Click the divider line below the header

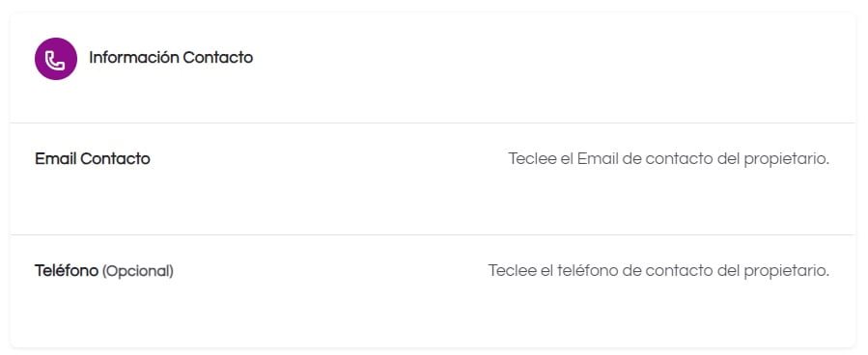click(433, 123)
